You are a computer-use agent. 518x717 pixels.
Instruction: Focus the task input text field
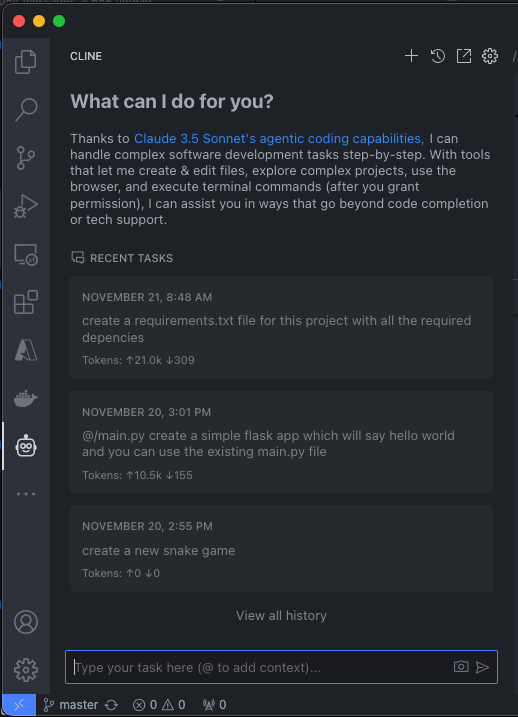tap(261, 667)
